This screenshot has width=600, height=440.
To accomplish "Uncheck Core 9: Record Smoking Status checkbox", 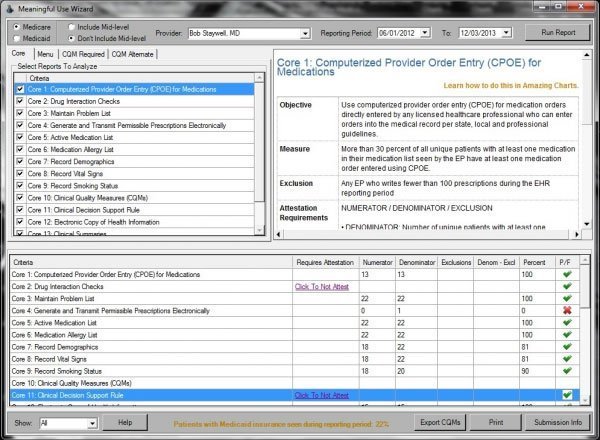I will click(x=20, y=185).
